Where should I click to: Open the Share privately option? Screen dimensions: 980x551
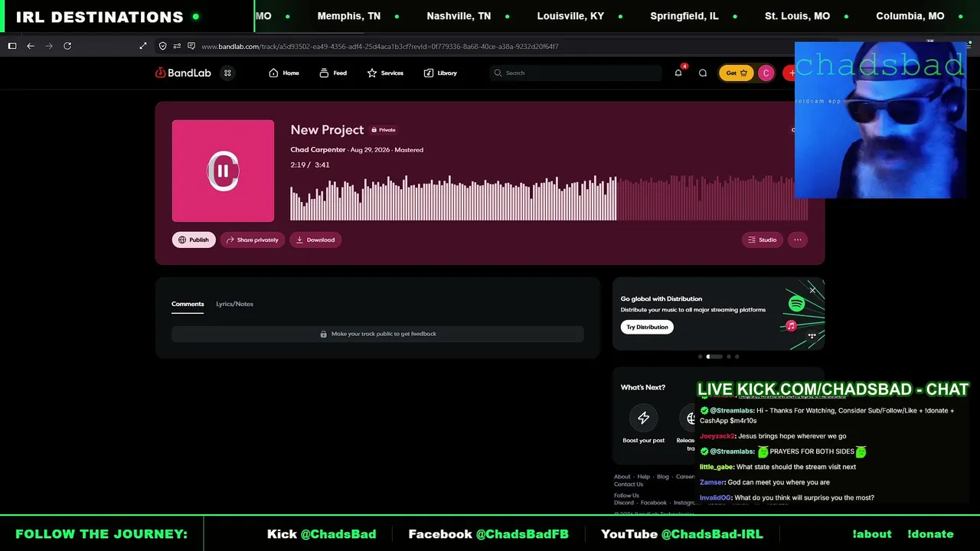pos(253,240)
